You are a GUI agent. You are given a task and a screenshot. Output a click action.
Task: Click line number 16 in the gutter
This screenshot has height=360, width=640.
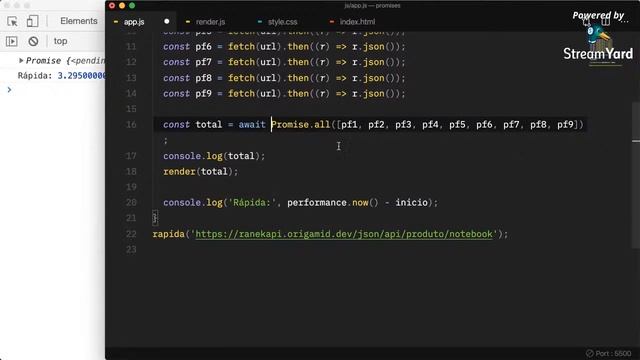(x=131, y=124)
